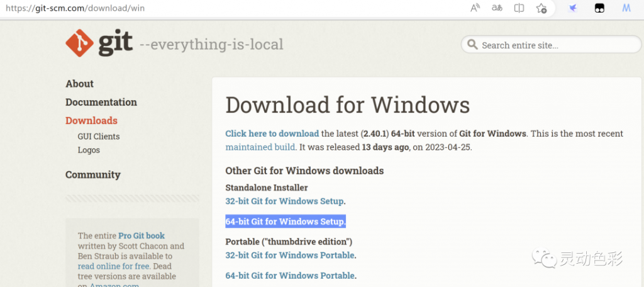Screen dimensions: 644x287
Task: Download 32-bit Git for Windows Portable
Action: coord(290,256)
